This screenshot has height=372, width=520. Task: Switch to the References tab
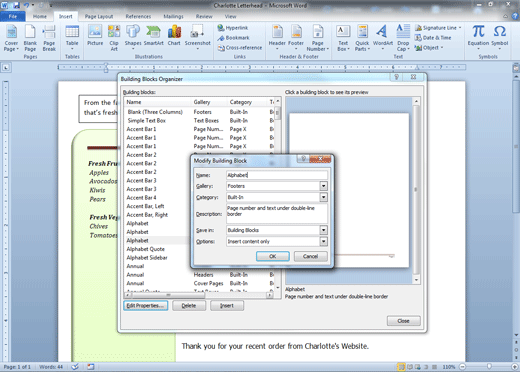click(x=138, y=16)
